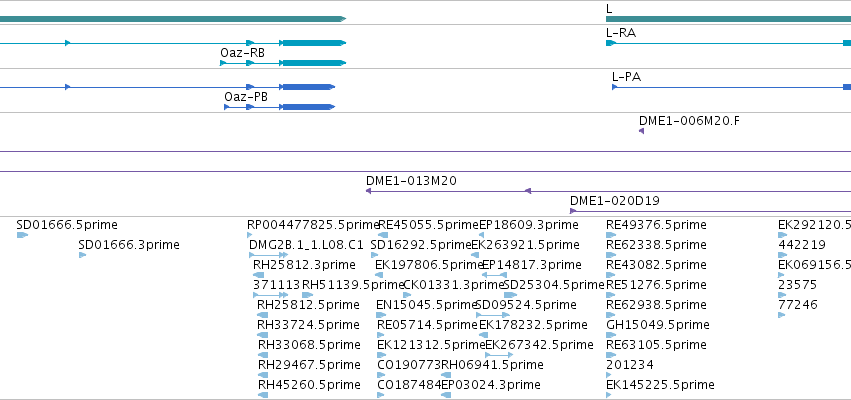
Task: Open the DME1-020D19 clone label
Action: (615, 201)
